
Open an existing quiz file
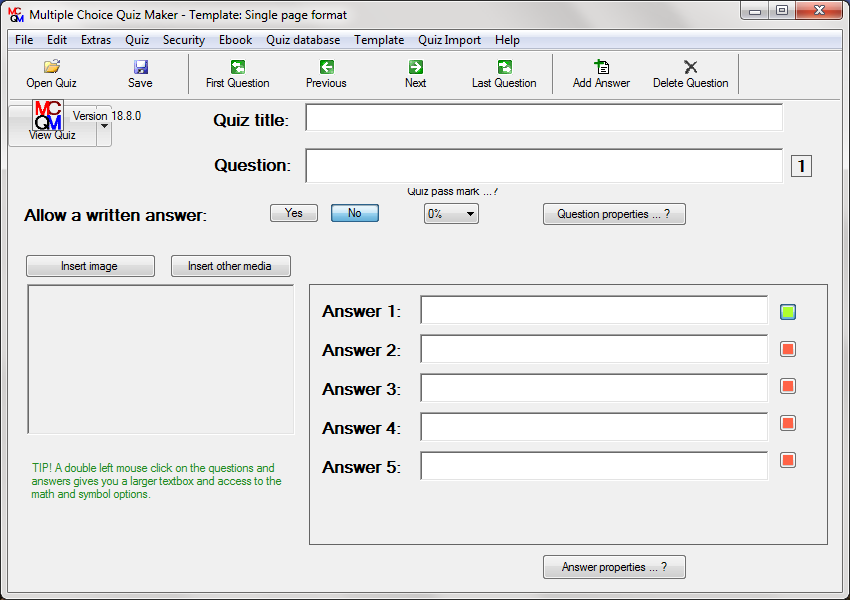(50, 72)
